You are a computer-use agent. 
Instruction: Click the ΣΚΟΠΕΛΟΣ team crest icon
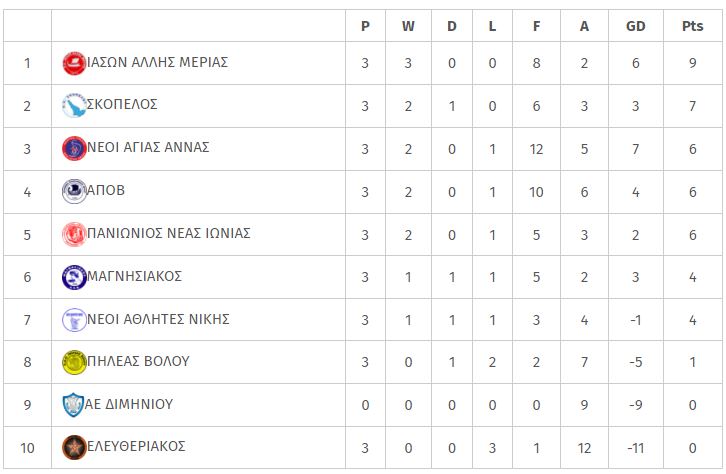pyautogui.click(x=74, y=106)
